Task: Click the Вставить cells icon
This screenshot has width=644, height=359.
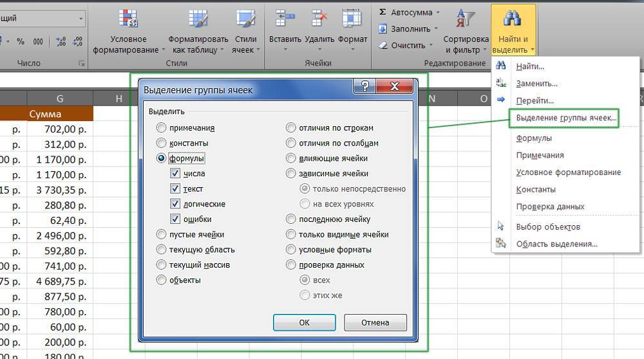Action: tap(285, 18)
